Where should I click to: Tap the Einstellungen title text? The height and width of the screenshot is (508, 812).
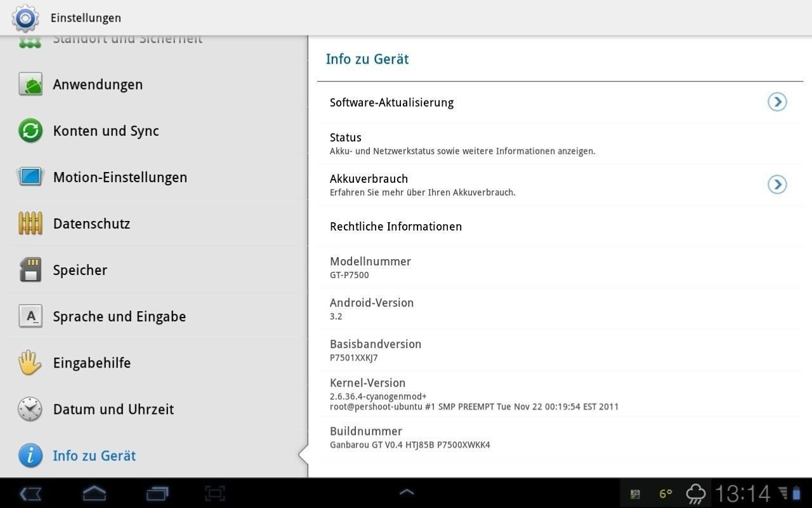click(x=86, y=18)
